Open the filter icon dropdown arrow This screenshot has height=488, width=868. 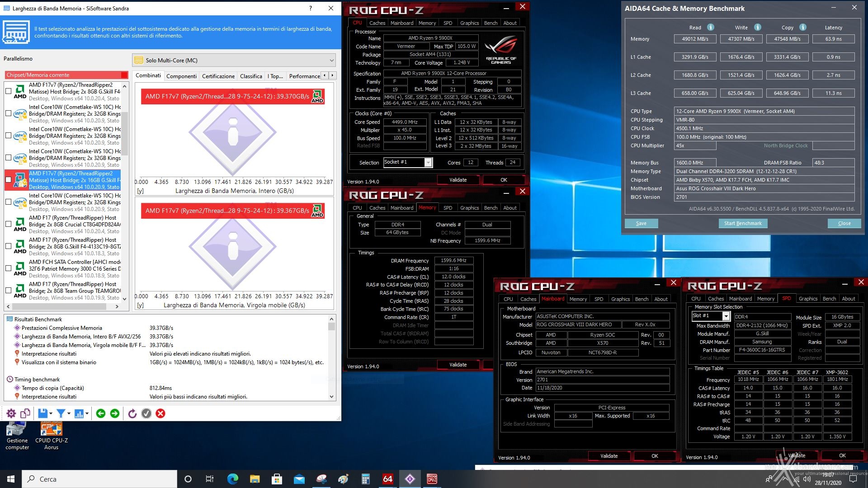[x=69, y=413]
